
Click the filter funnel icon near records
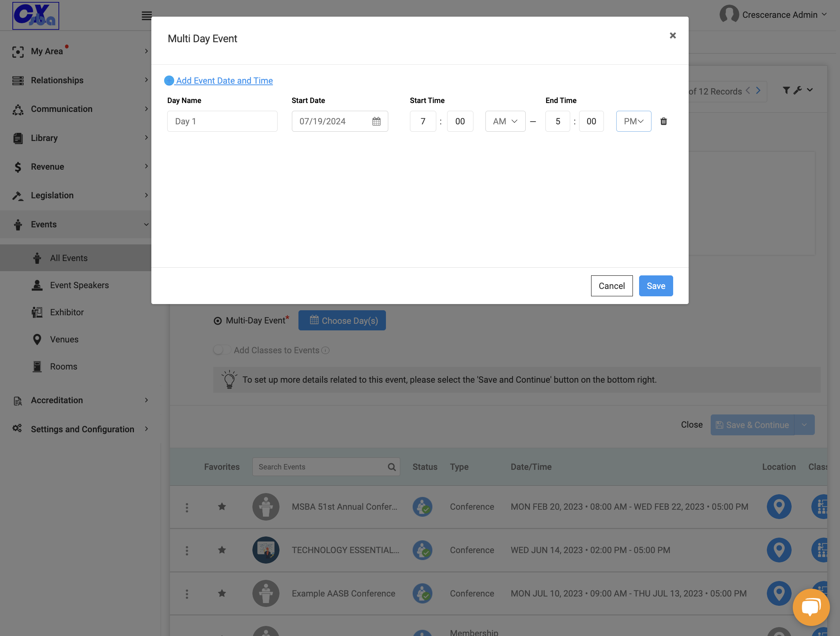click(786, 90)
